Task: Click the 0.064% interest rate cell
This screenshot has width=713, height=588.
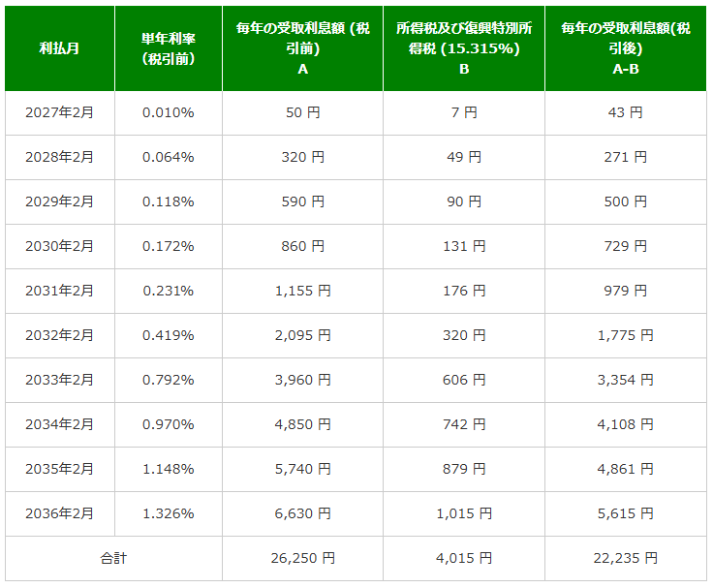Action: click(168, 157)
